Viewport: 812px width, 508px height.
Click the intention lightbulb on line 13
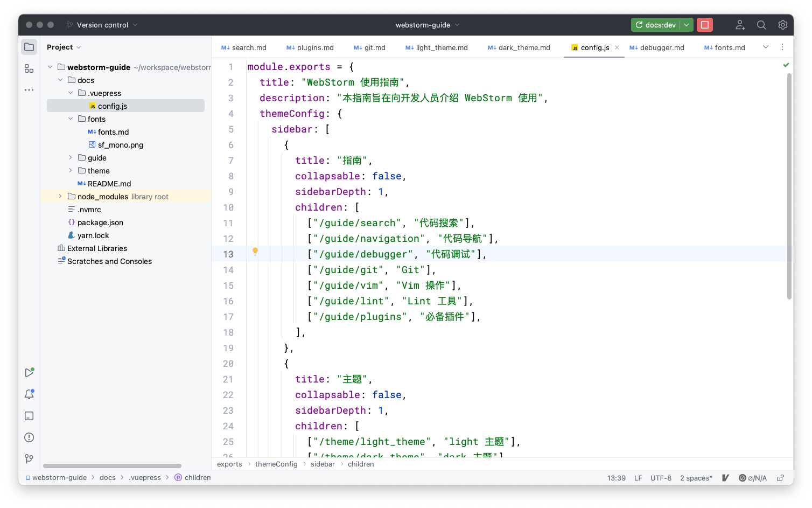[x=255, y=252]
